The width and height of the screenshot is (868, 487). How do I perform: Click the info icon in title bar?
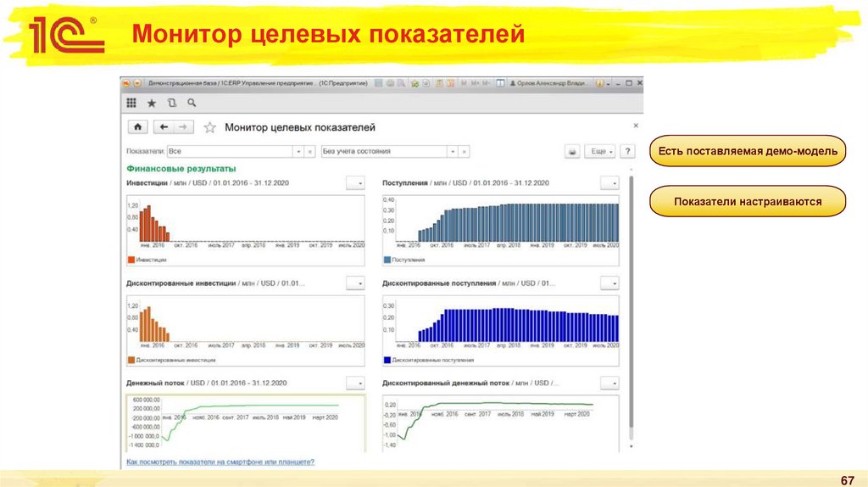pyautogui.click(x=599, y=83)
